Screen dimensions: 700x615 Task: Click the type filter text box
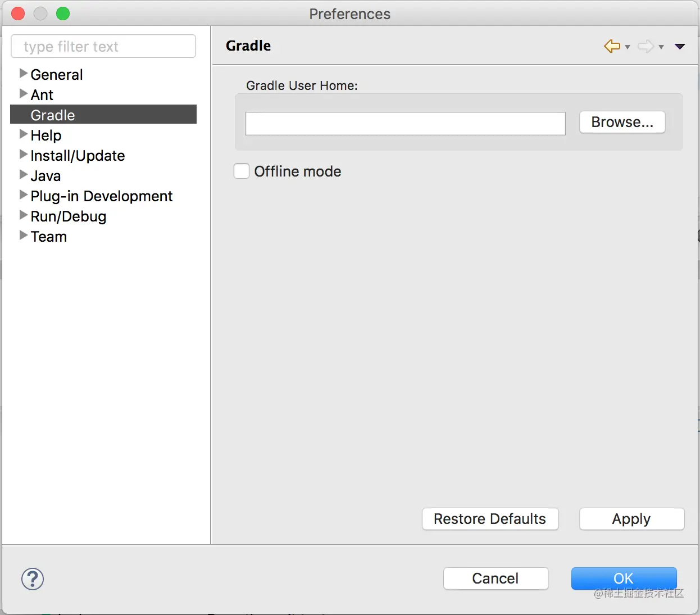pos(103,46)
